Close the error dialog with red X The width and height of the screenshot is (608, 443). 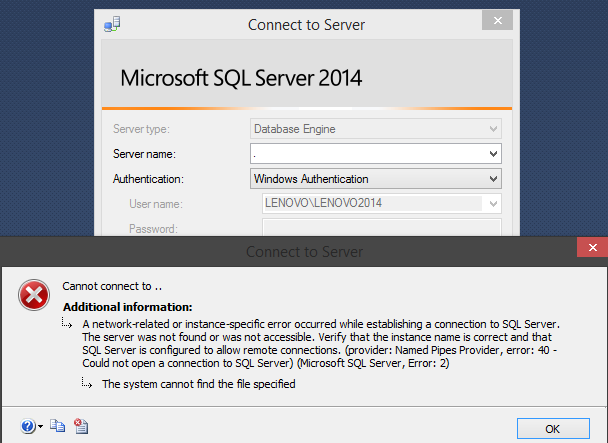[591, 249]
